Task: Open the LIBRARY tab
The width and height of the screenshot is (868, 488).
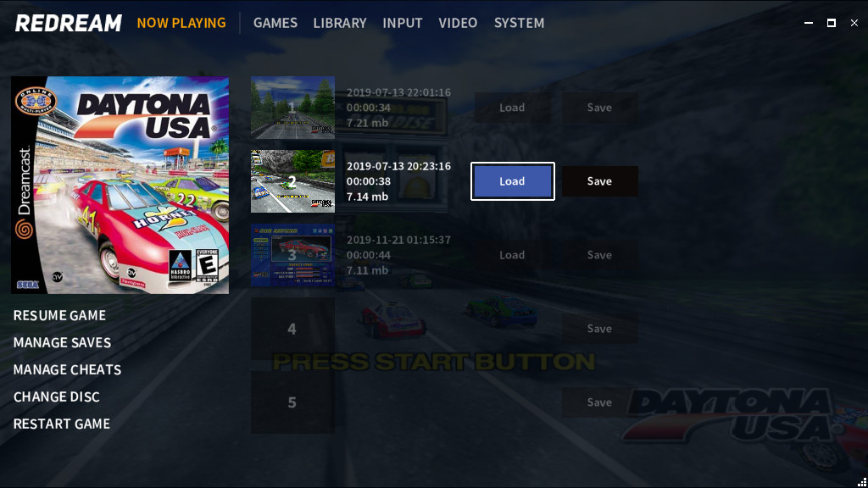Action: 340,23
